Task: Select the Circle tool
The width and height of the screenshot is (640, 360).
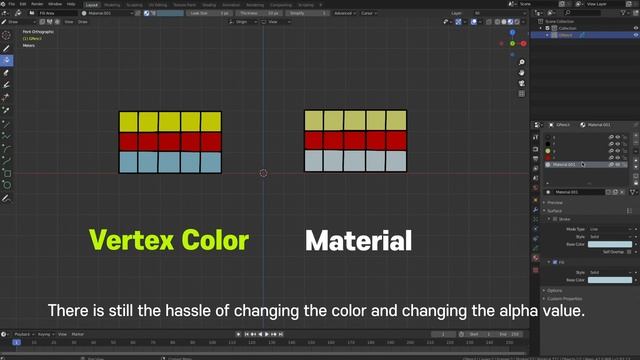Action: click(7, 186)
